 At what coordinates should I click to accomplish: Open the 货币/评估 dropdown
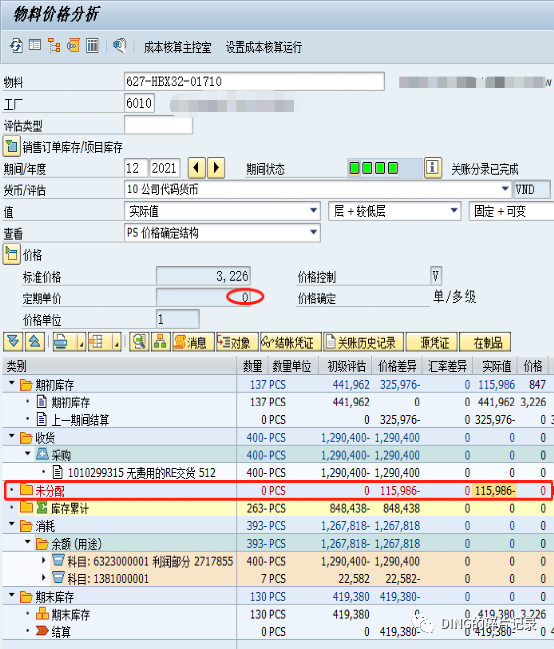tap(505, 189)
